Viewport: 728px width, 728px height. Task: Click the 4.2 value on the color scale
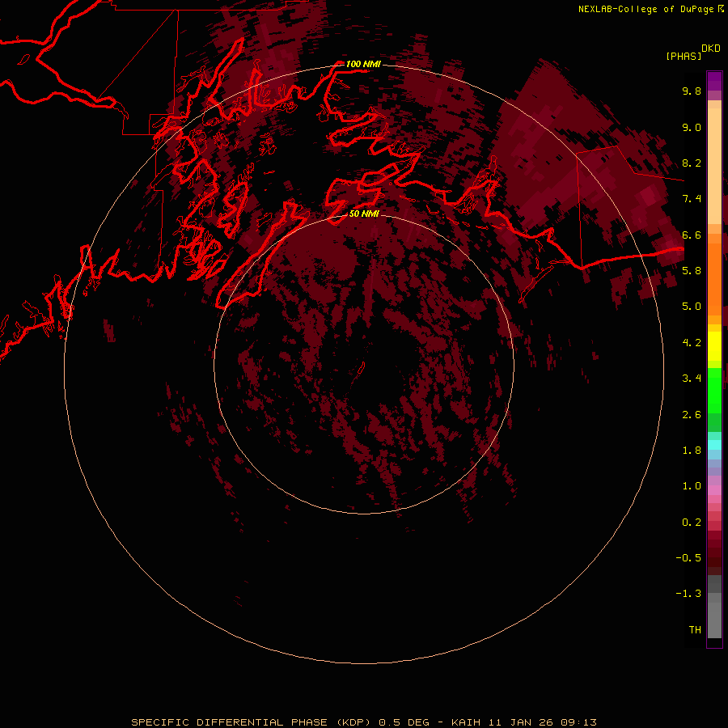pos(692,343)
